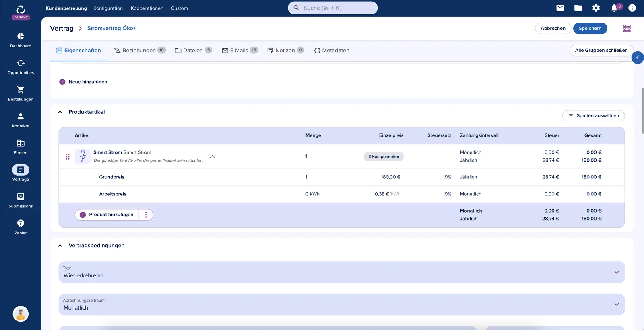The image size is (644, 330).
Task: Open the mail envelope icon in header
Action: point(560,8)
